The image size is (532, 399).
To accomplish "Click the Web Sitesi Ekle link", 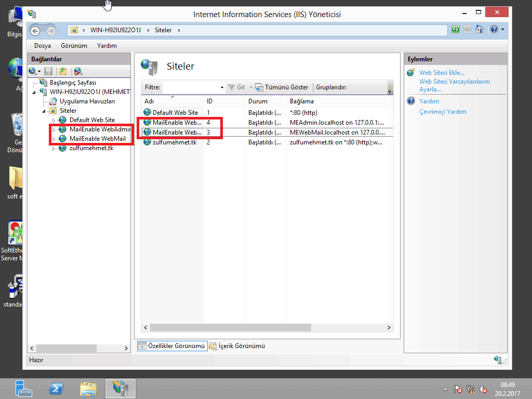I will 442,73.
